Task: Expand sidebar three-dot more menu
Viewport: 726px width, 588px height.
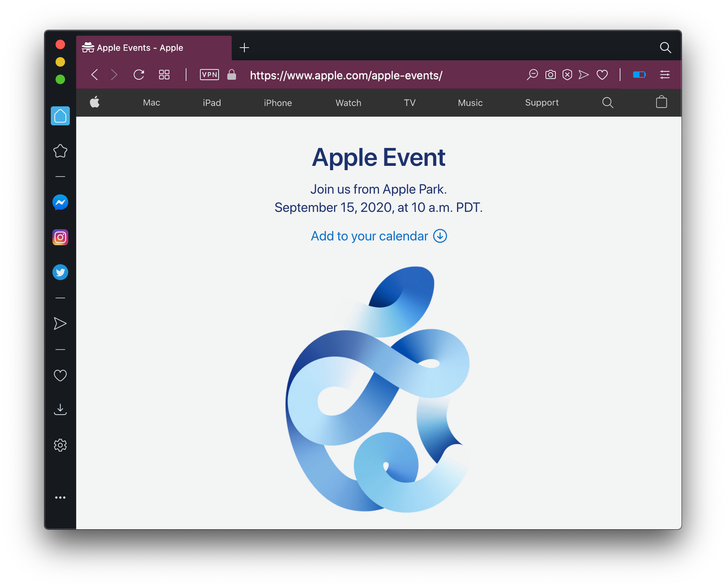Action: [x=60, y=498]
